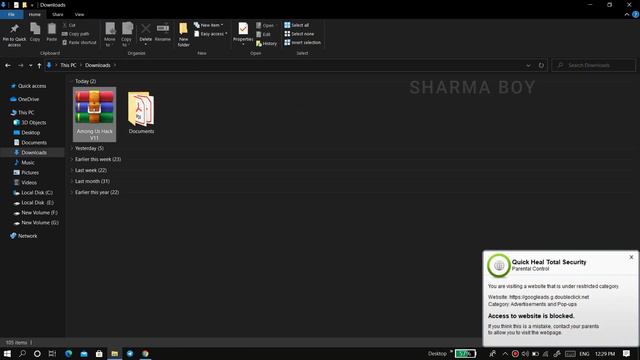Click Copy path in ribbon
This screenshot has width=640, height=360.
pos(76,34)
